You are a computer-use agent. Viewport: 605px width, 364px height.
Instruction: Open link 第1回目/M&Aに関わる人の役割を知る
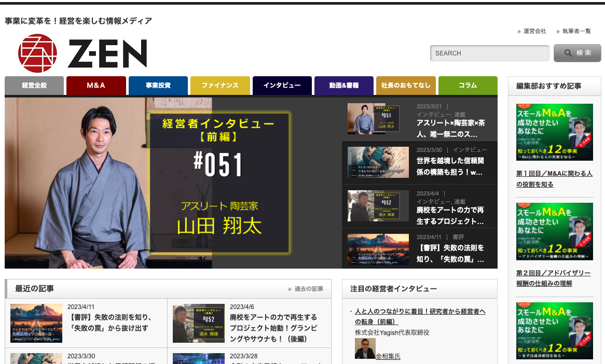coord(554,179)
